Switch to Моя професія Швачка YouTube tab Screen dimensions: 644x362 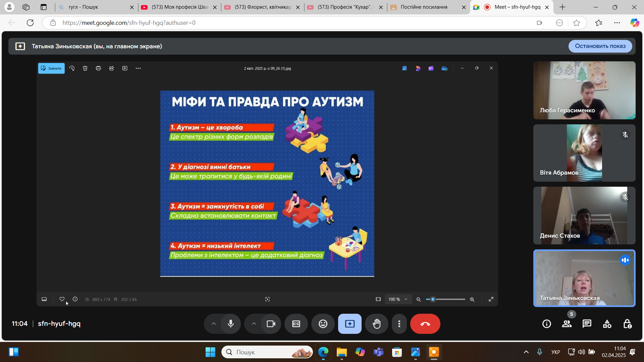pos(178,7)
